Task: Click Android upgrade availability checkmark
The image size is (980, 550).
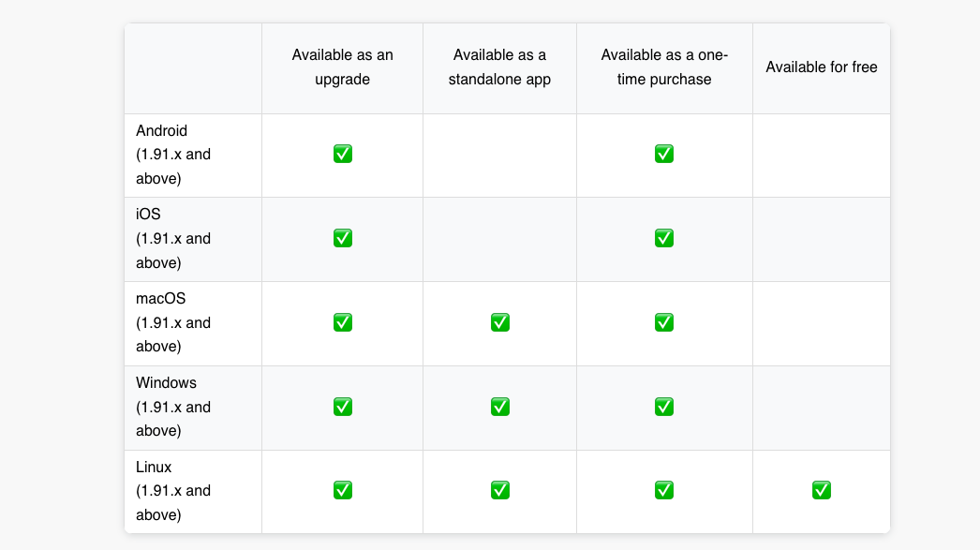Action: pos(343,154)
